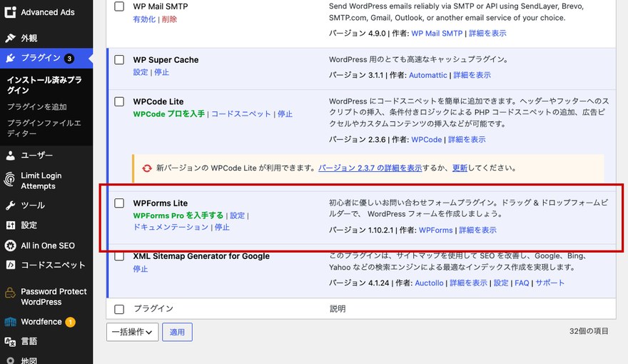The width and height of the screenshot is (628, 364).
Task: Toggle the select-all checkbox in table footer
Action: (x=119, y=309)
